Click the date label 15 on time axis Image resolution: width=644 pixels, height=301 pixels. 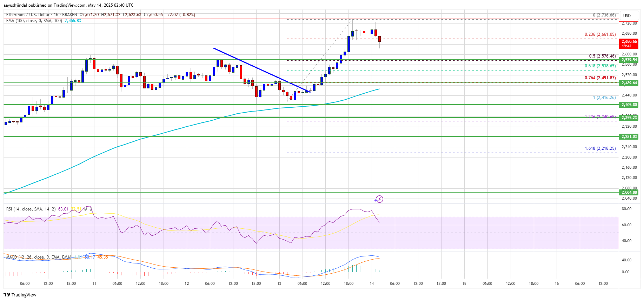tap(464, 283)
